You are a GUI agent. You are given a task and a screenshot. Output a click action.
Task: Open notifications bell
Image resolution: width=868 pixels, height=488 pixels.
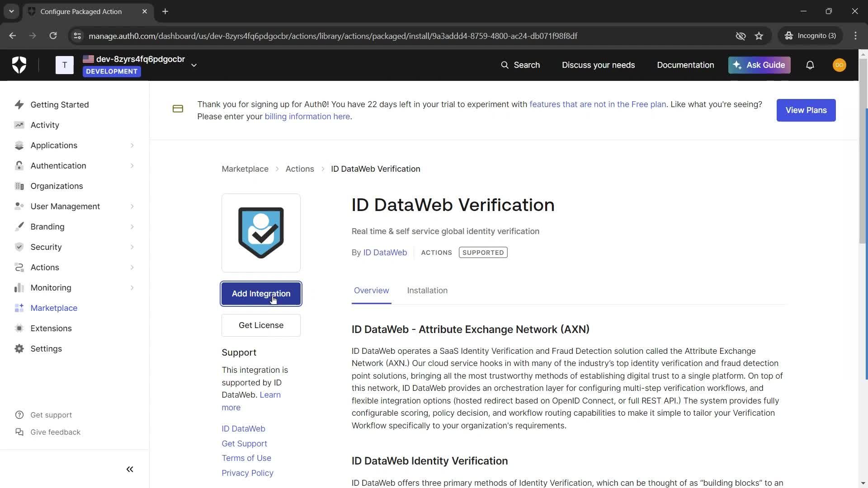(810, 65)
